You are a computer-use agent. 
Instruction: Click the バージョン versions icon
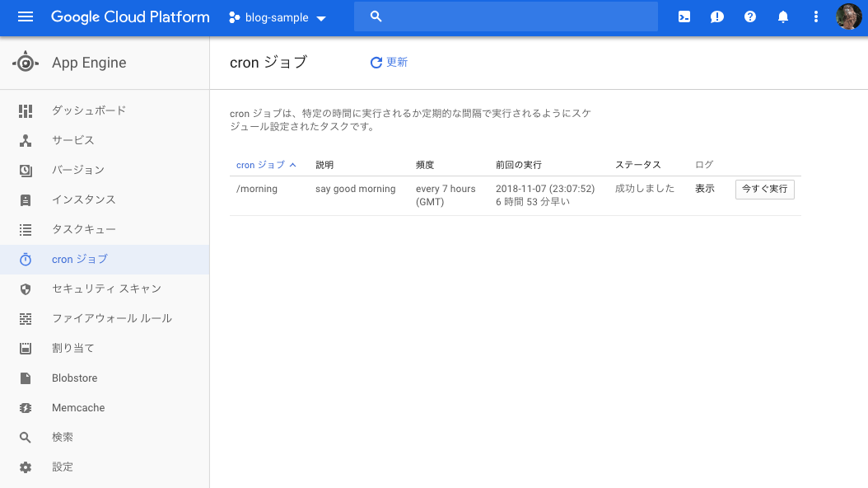(26, 171)
